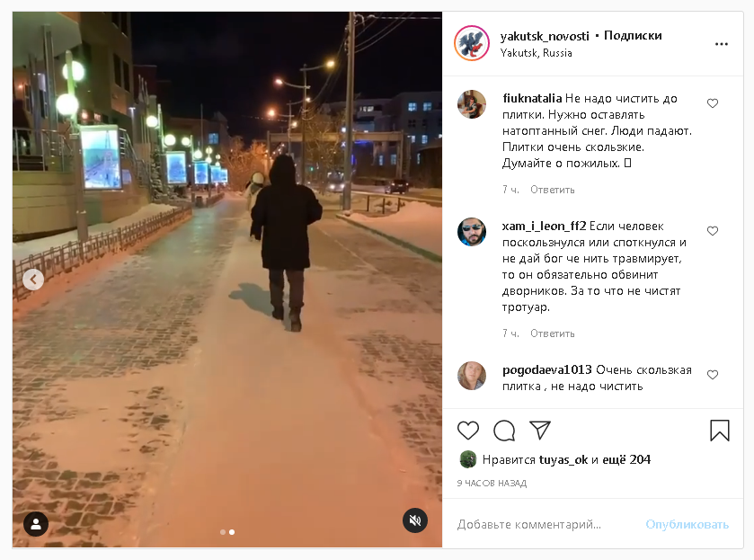Open the three-dot more options menu
Viewport: 754px width, 560px height.
coord(722,44)
